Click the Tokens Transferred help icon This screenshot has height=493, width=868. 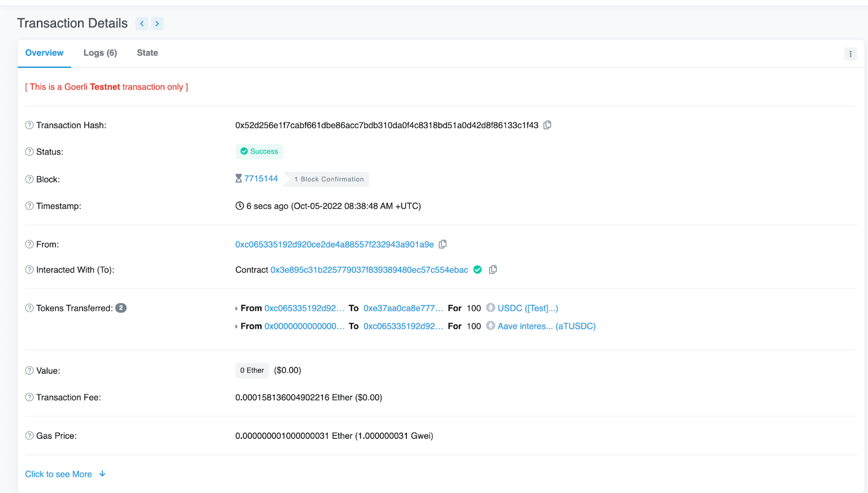(x=29, y=308)
